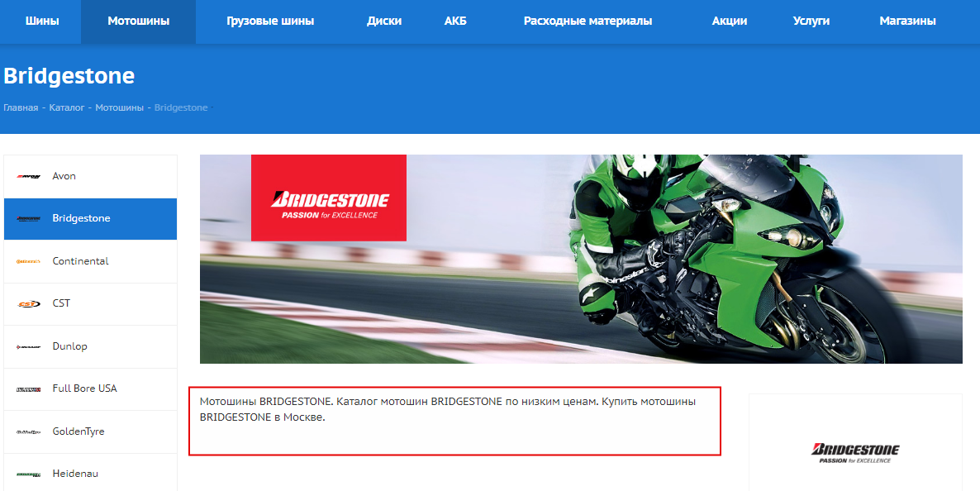Click the red Bridgestone logo on banner

[x=329, y=198]
